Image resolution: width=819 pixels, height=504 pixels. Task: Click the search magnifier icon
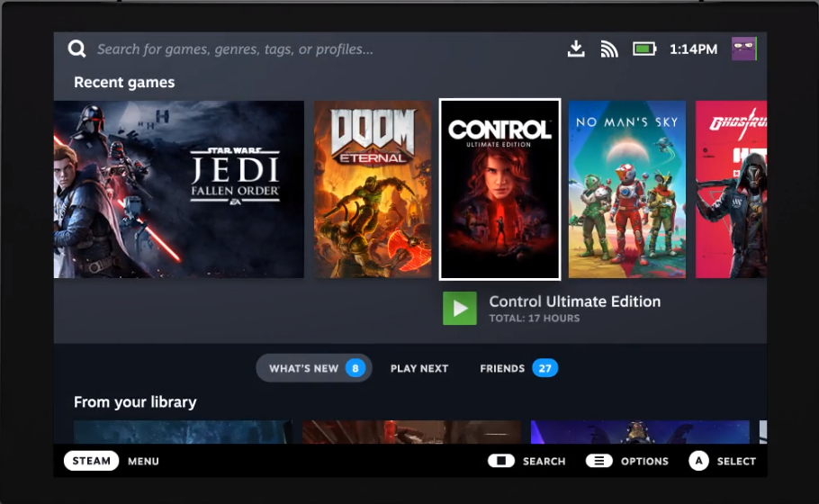point(76,49)
